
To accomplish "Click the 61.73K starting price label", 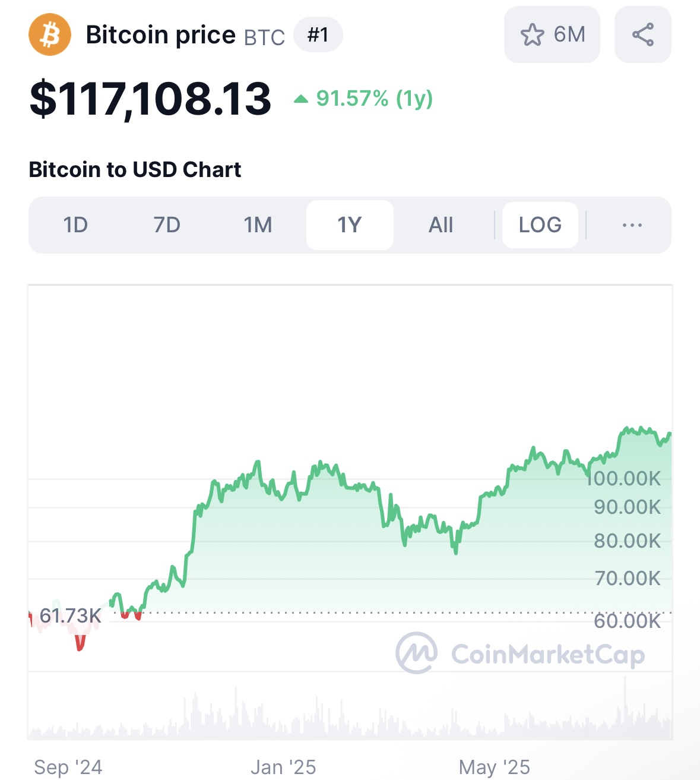I will [x=70, y=615].
